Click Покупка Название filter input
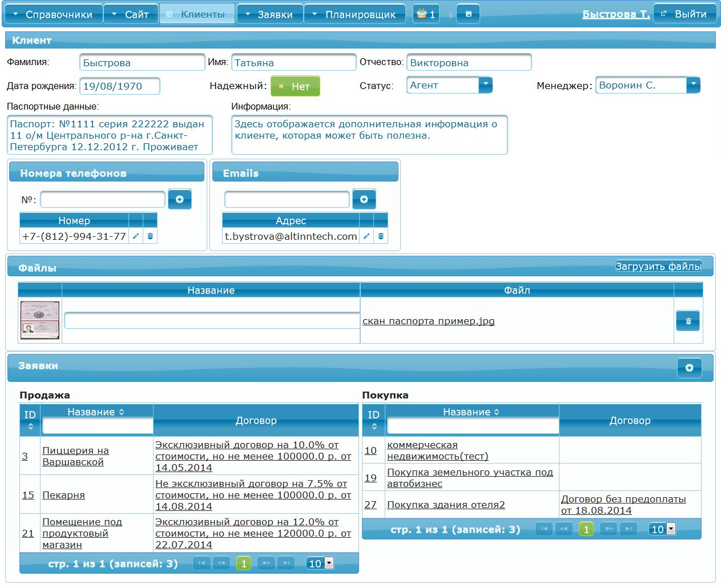This screenshot has width=721, height=588. tap(473, 426)
